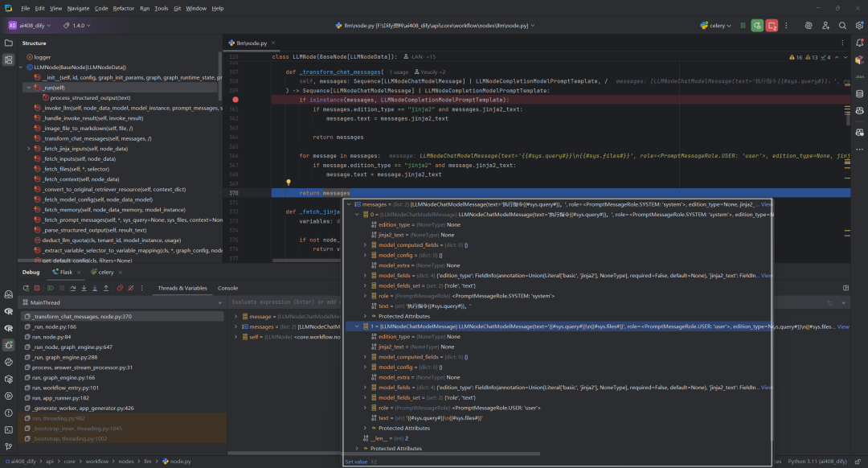Click View link on item 1 row
The width and height of the screenshot is (868, 468).
click(x=843, y=326)
